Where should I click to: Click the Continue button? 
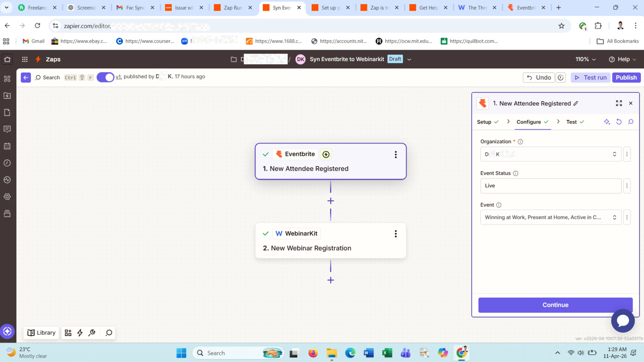click(x=555, y=305)
